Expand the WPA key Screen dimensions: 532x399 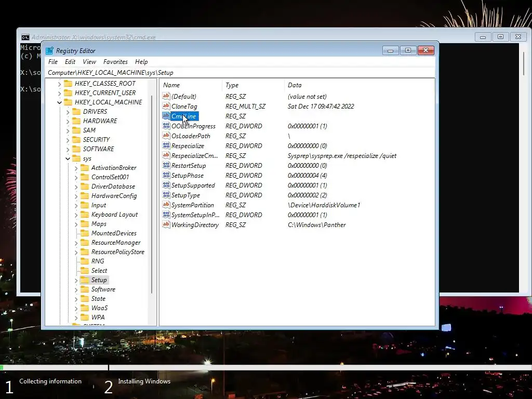(76, 317)
